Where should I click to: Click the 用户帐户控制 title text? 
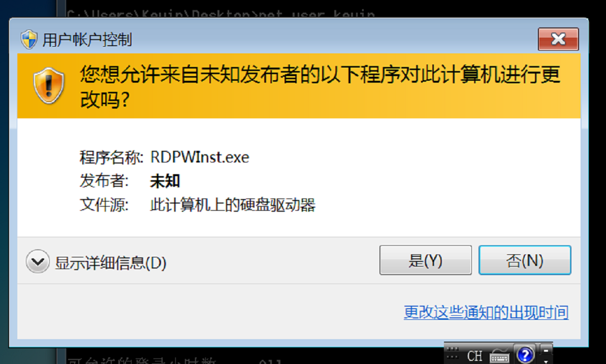[87, 40]
